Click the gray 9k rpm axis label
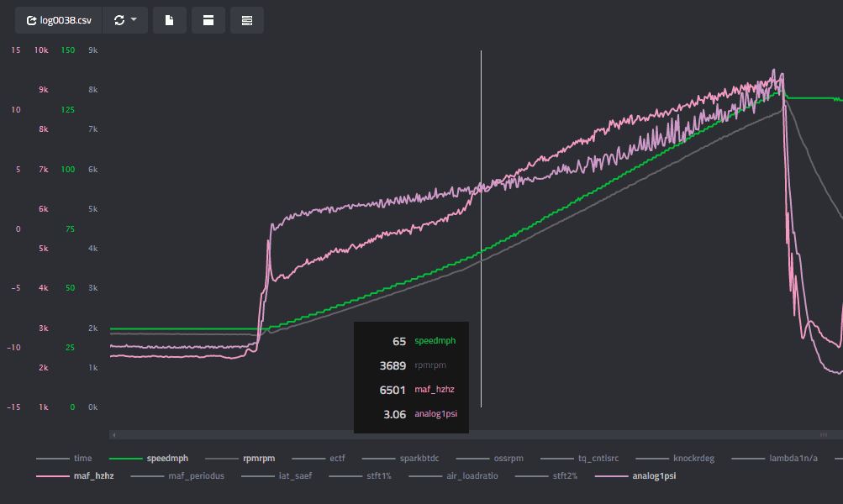Screen dimensions: 843x504 pyautogui.click(x=93, y=50)
